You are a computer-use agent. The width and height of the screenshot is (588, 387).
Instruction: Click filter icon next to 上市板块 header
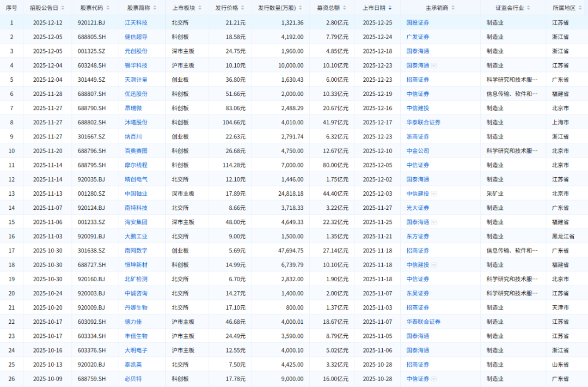200,8
